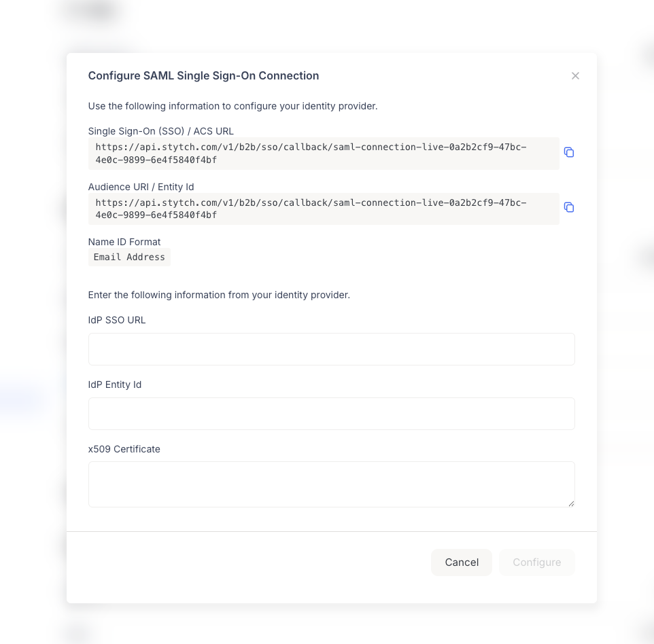The image size is (654, 644).
Task: Click the x509 Certificate label
Action: pyautogui.click(x=124, y=448)
